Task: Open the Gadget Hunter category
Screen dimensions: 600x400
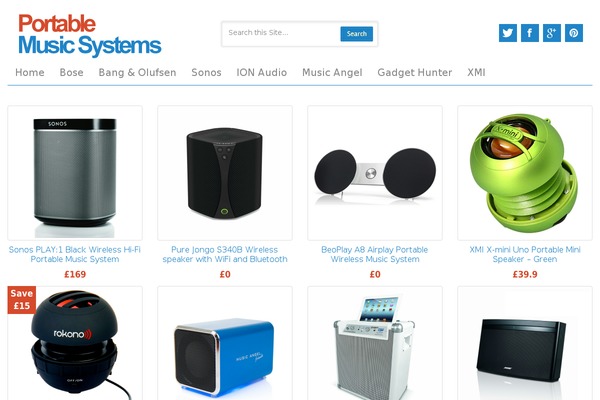Action: point(415,72)
